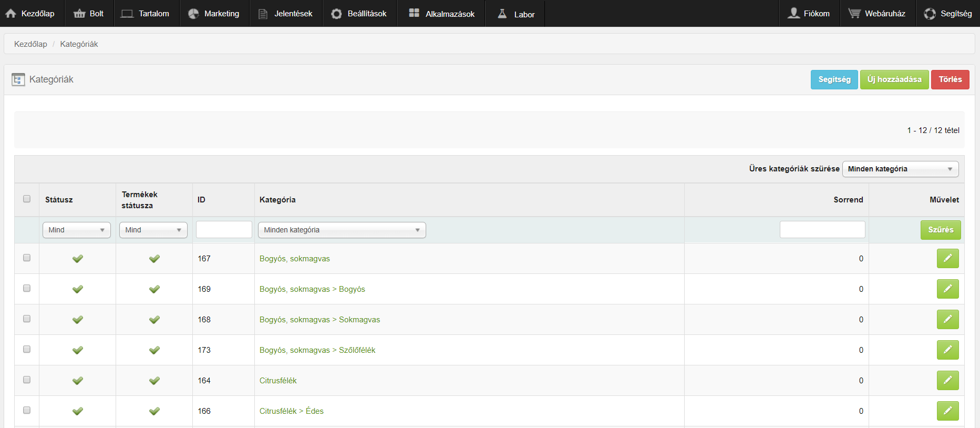This screenshot has width=980, height=428.
Task: Click the ID filter input field
Action: (x=224, y=230)
